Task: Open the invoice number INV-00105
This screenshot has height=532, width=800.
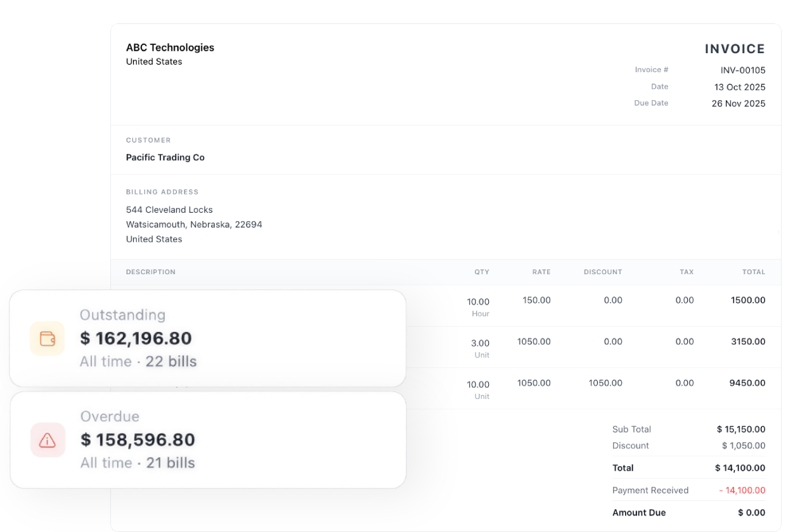Action: tap(743, 70)
